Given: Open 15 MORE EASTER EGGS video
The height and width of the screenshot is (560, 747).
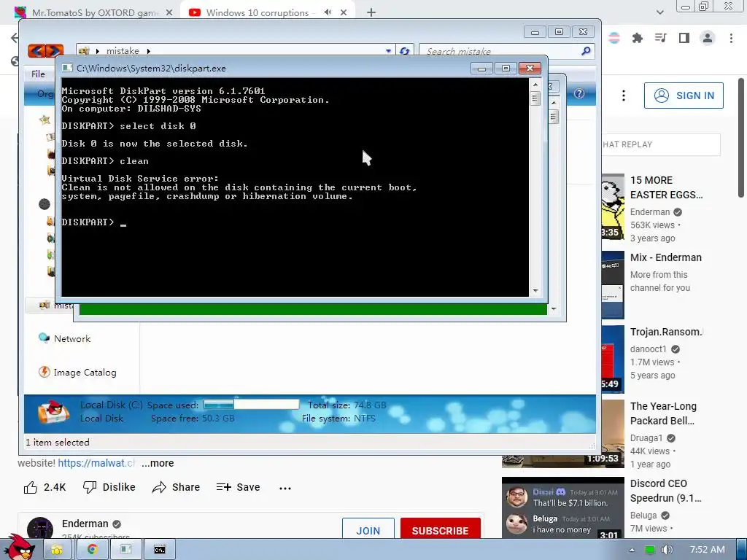Looking at the screenshot, I should pyautogui.click(x=666, y=187).
